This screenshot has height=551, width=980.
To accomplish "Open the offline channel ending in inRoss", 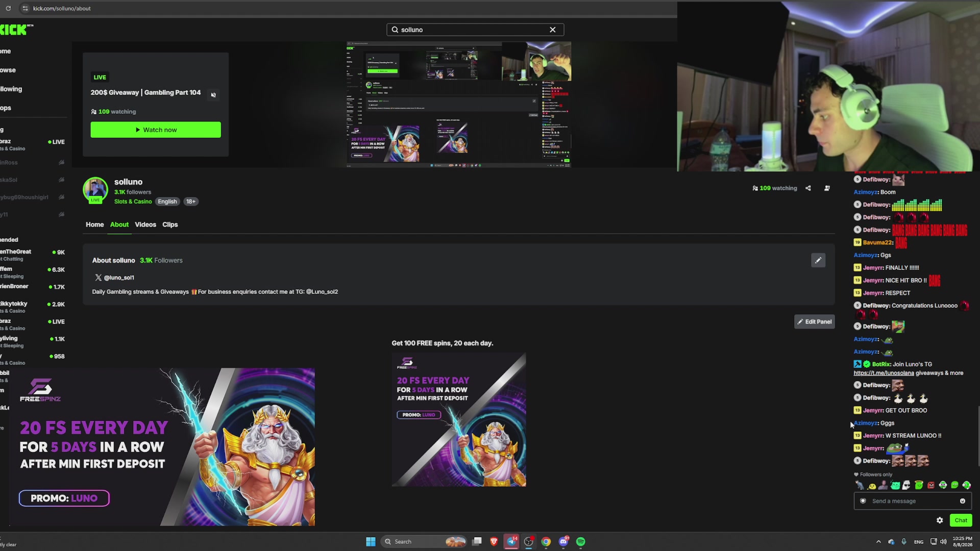I will 34,163.
